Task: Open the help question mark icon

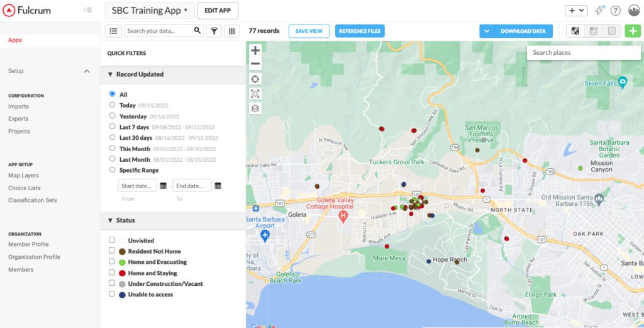Action: coord(616,11)
